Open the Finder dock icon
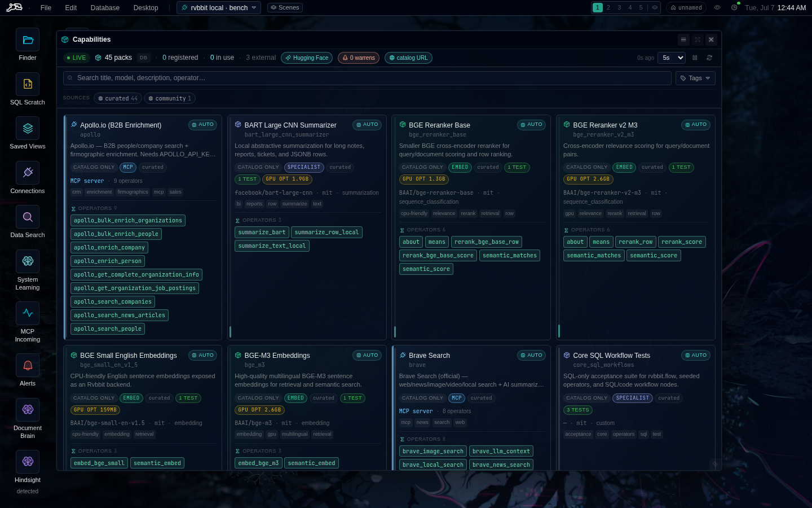 [28, 40]
